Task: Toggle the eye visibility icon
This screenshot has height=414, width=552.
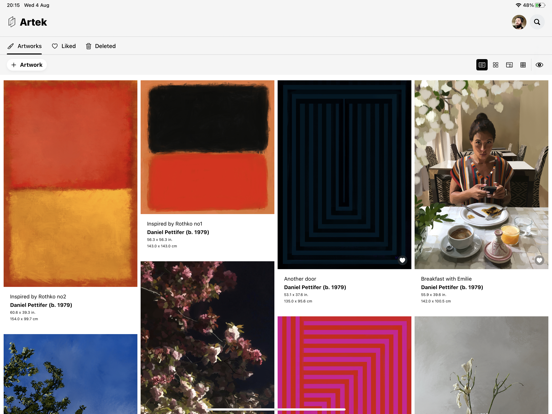Action: 539,65
